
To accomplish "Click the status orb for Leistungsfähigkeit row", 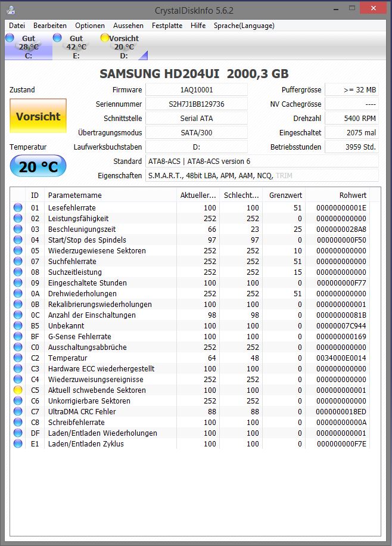I will pyautogui.click(x=18, y=218).
